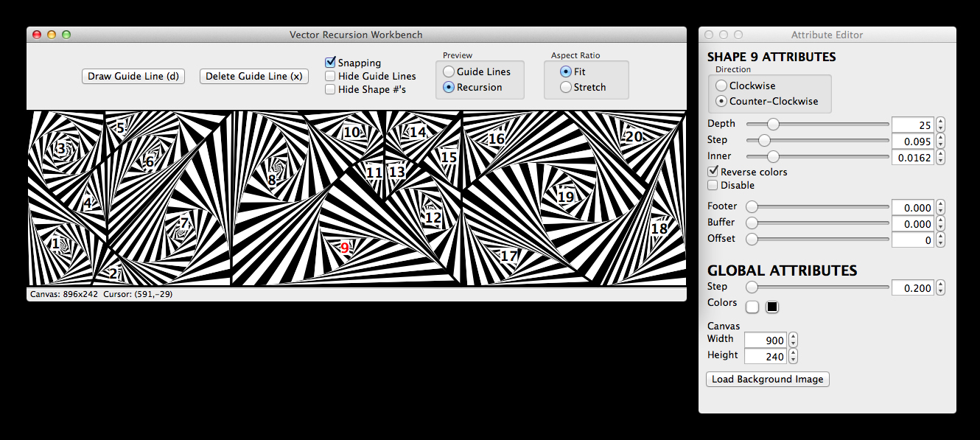
Task: Click the Inner stepper arrows
Action: [940, 157]
